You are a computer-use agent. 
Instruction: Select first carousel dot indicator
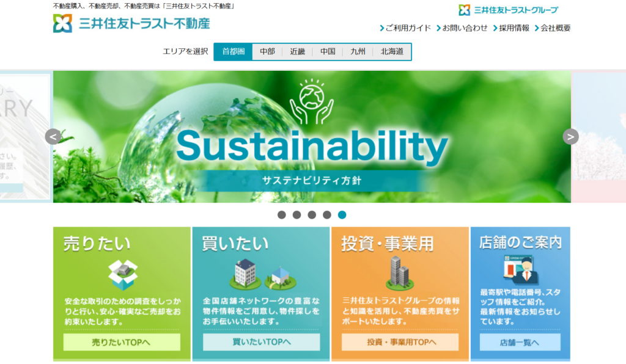pyautogui.click(x=281, y=215)
